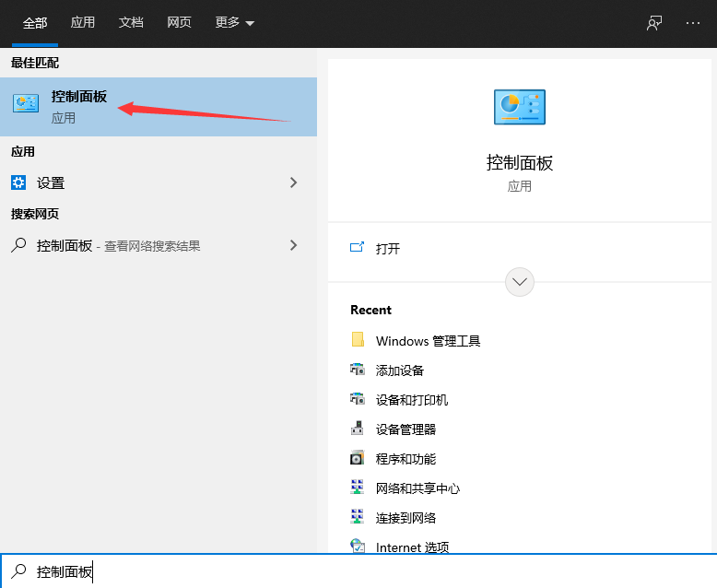
Task: Expand the 设置 result chevron arrow
Action: 294,182
